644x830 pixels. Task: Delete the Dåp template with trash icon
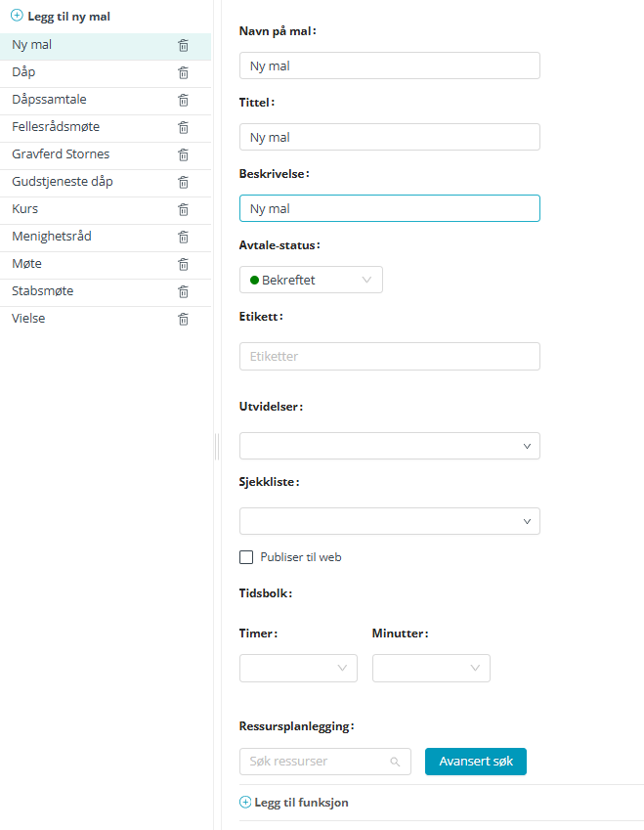tap(183, 72)
